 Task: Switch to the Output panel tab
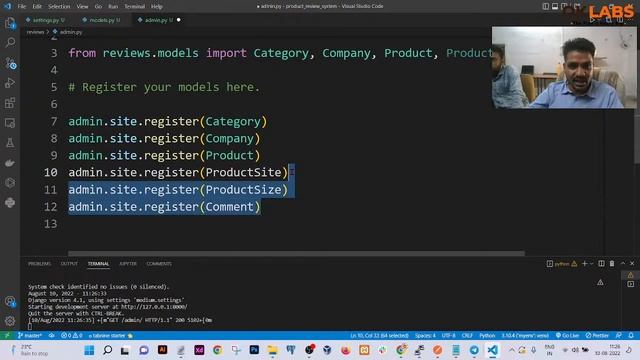pos(69,264)
